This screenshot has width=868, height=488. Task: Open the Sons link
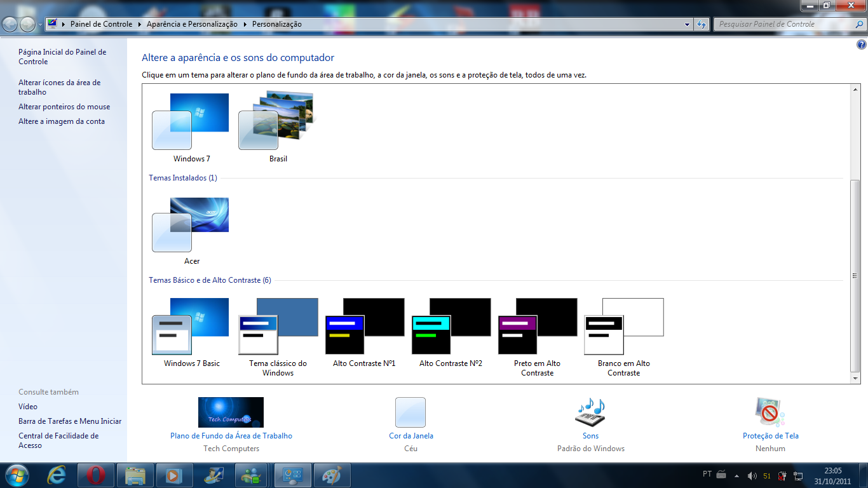pos(591,436)
